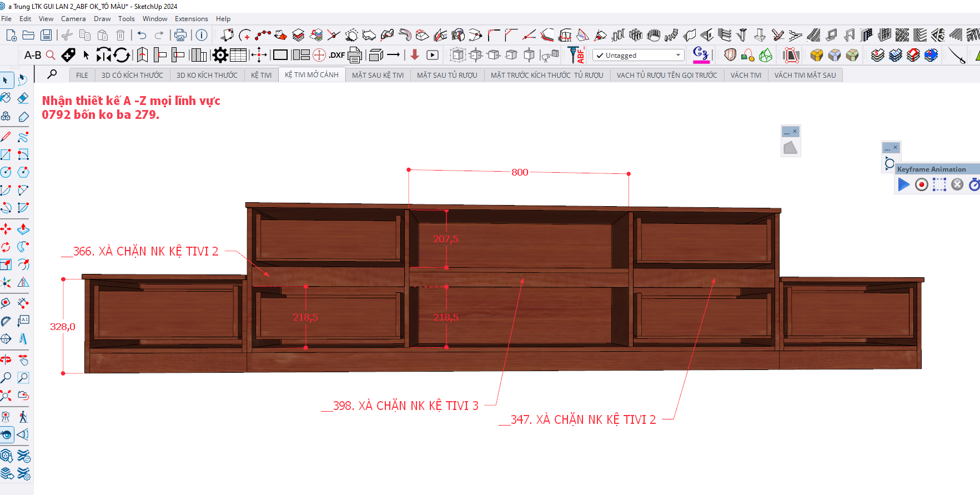
Task: Open the Camera menu
Action: tap(73, 19)
